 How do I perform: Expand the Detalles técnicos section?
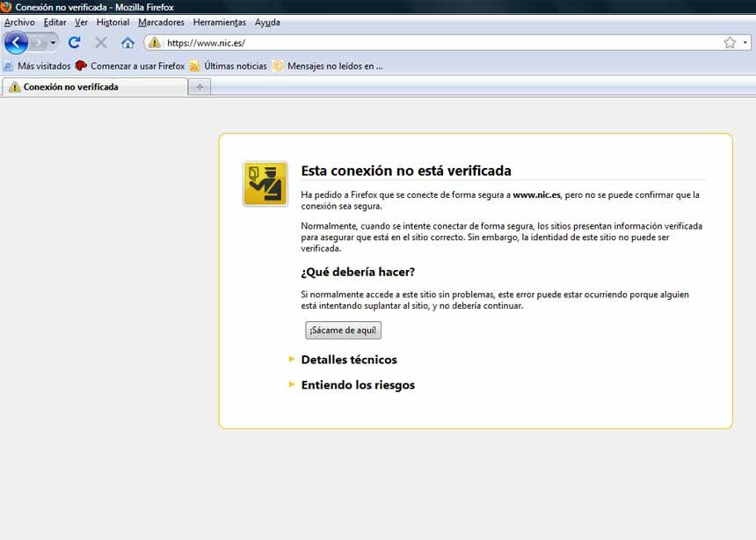coord(348,360)
